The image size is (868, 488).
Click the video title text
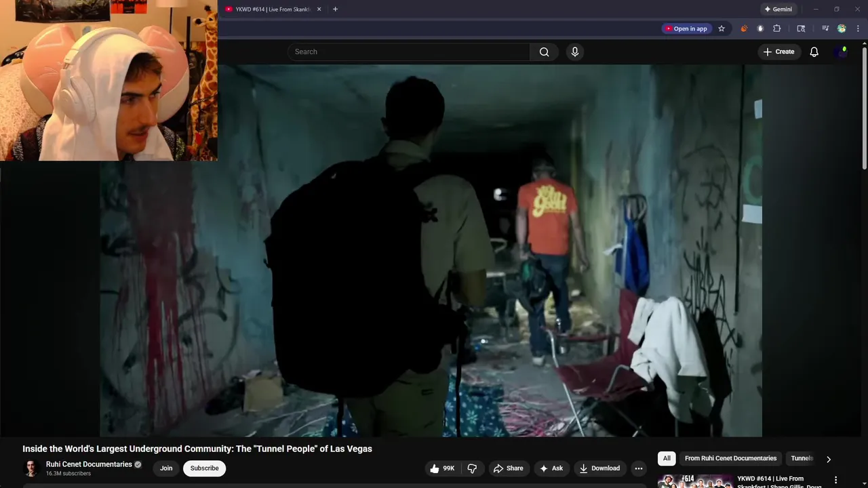tap(197, 449)
